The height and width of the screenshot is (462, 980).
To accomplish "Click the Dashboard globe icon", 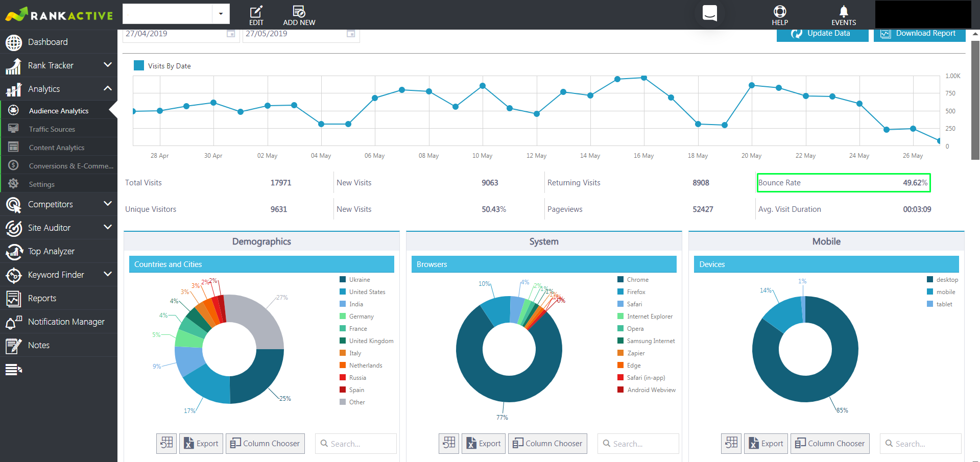I will pyautogui.click(x=14, y=42).
